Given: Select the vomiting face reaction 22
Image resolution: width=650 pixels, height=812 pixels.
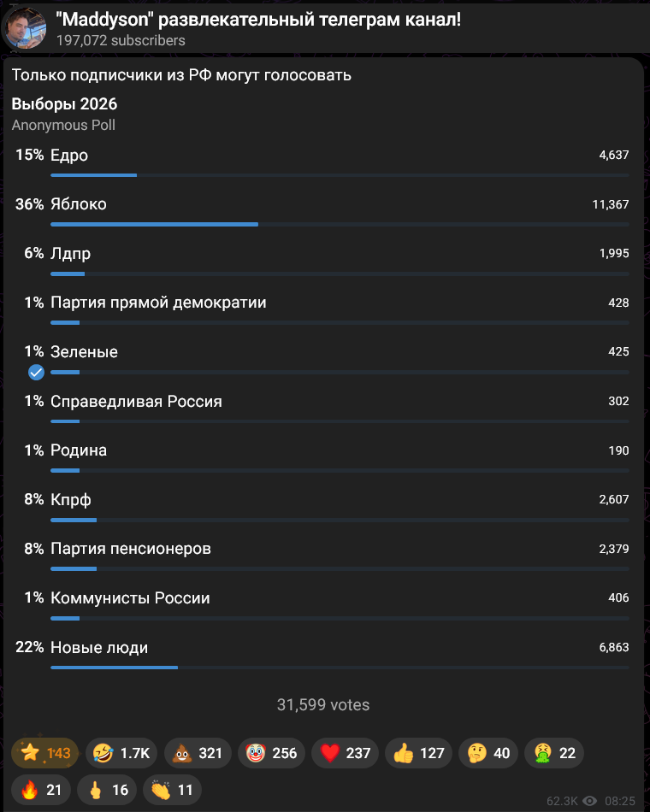Looking at the screenshot, I should tap(554, 752).
